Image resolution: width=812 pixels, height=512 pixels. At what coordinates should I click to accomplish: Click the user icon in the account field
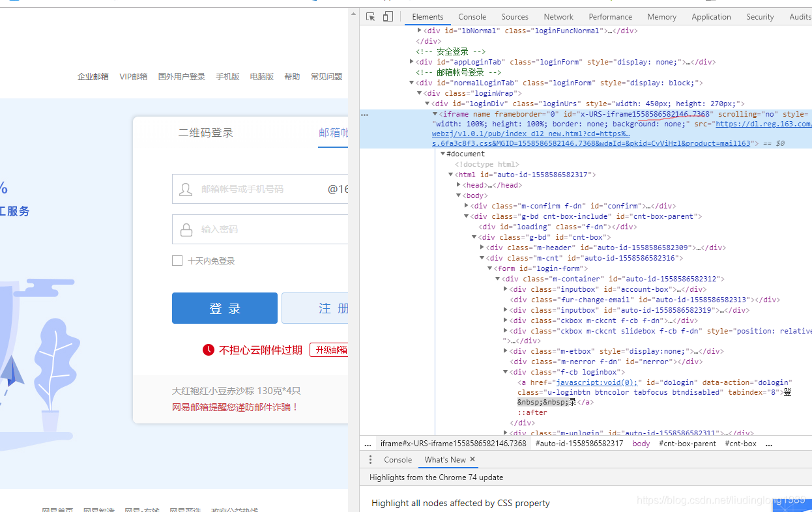[186, 189]
